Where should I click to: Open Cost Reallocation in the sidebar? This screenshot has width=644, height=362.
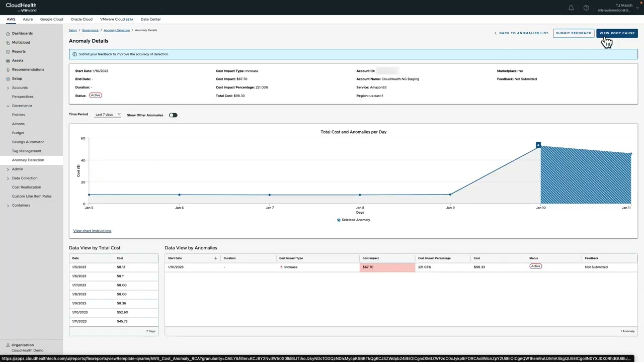[27, 187]
